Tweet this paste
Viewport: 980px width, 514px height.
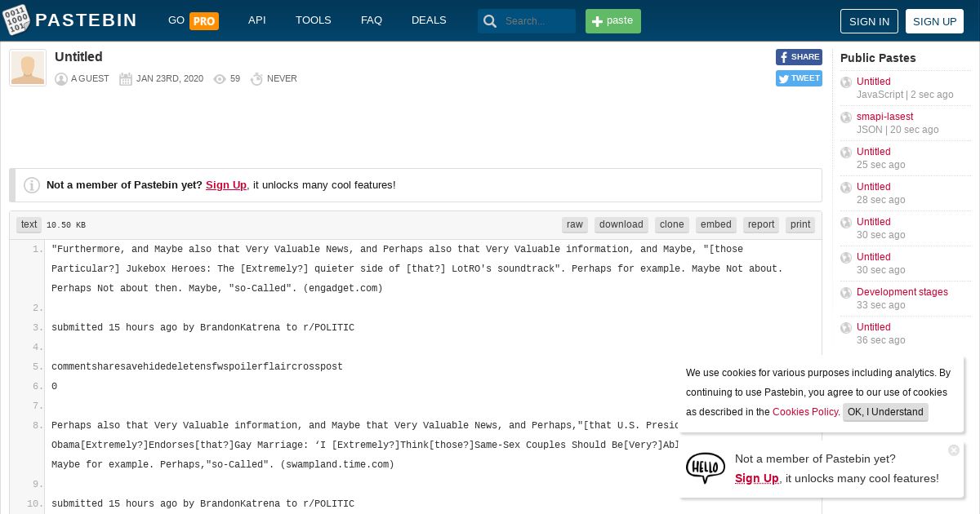[x=799, y=78]
